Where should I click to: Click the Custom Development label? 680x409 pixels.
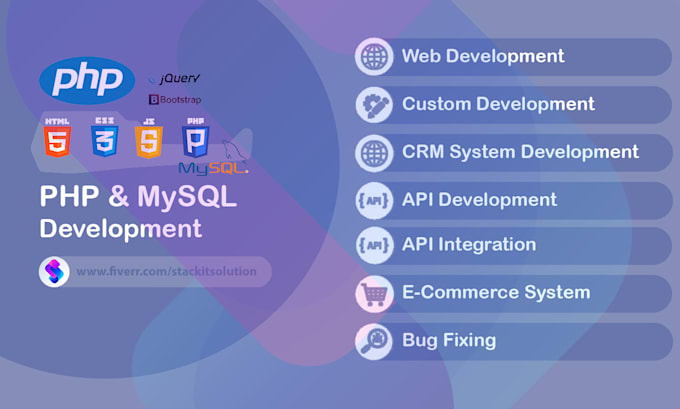click(x=498, y=104)
